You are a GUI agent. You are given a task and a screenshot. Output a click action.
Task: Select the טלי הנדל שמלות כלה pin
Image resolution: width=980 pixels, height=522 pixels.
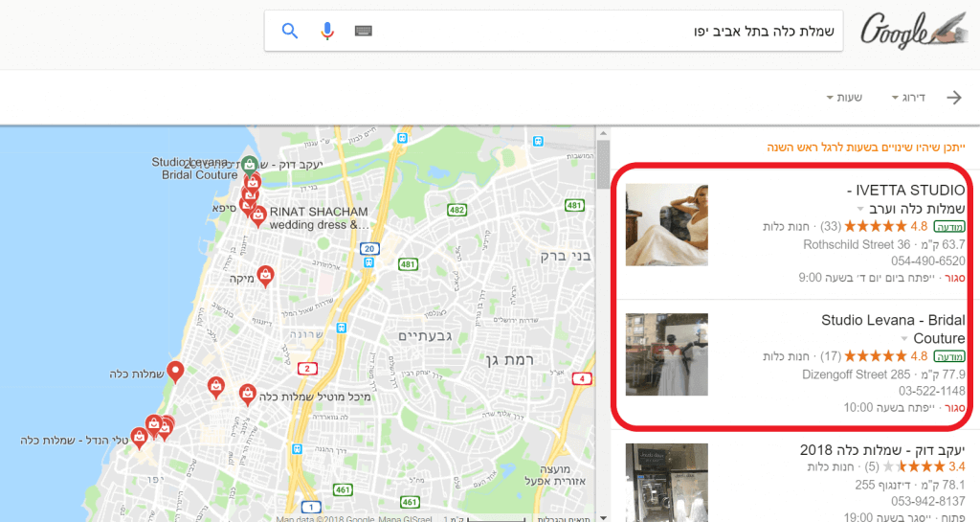coord(139,438)
